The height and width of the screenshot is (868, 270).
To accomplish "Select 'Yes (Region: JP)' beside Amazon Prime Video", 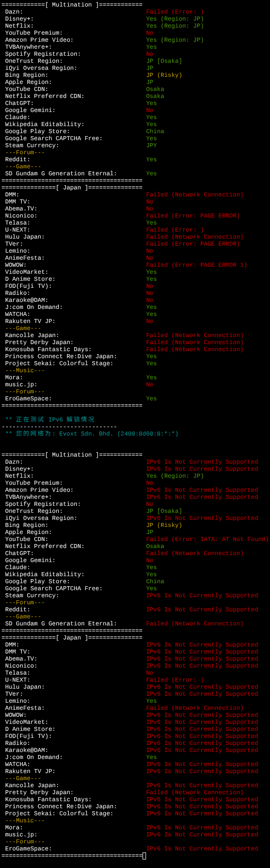I will [x=175, y=40].
